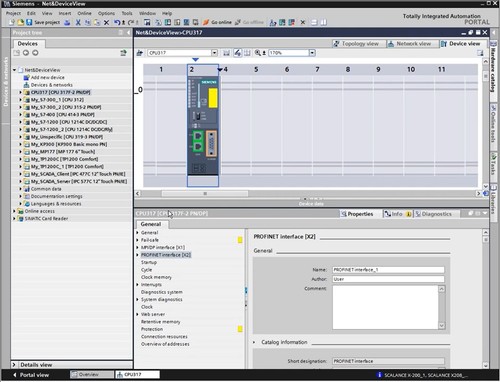500x382 pixels.
Task: Open the Insert menu
Action: pos(65,13)
